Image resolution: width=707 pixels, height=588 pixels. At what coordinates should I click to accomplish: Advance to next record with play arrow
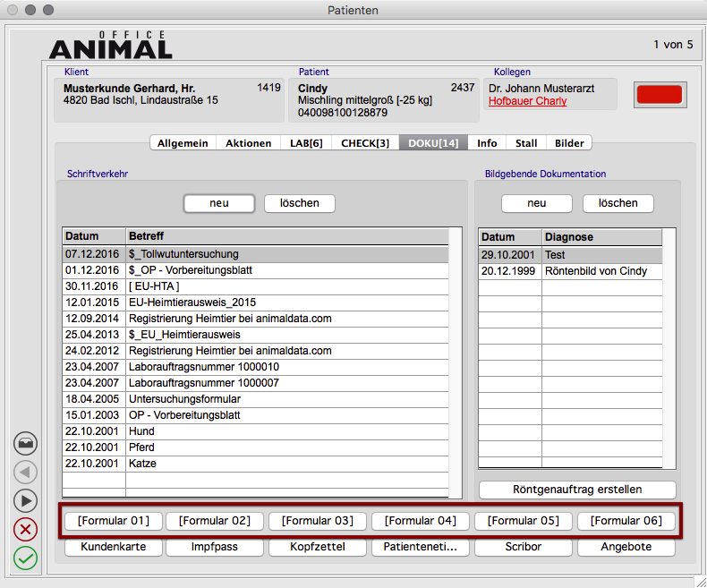(x=26, y=500)
